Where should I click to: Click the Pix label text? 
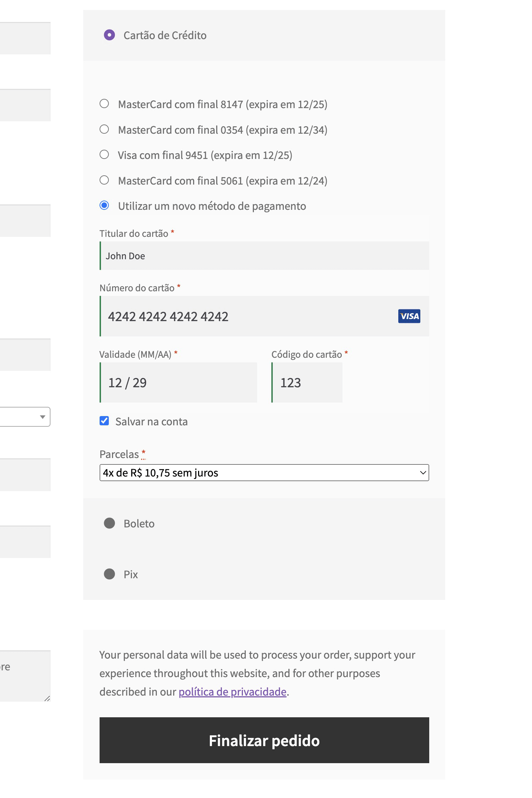[131, 574]
